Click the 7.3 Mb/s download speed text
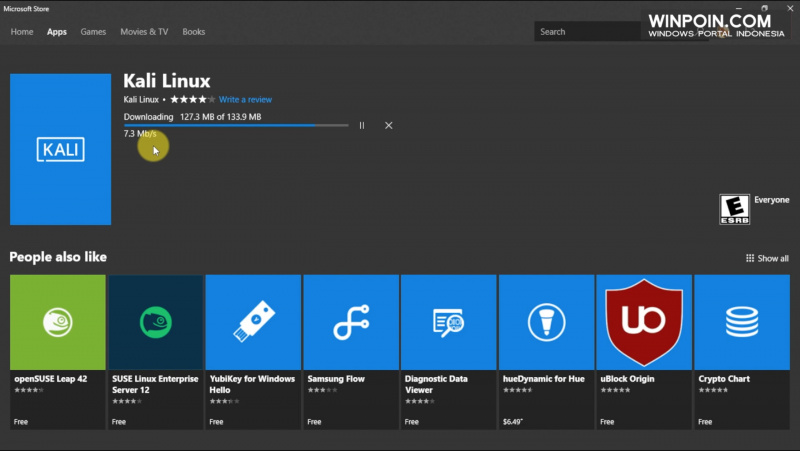800x451 pixels. coord(140,134)
